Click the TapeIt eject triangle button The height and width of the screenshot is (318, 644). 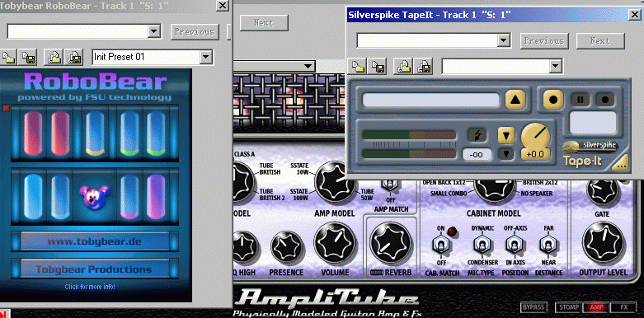point(515,100)
